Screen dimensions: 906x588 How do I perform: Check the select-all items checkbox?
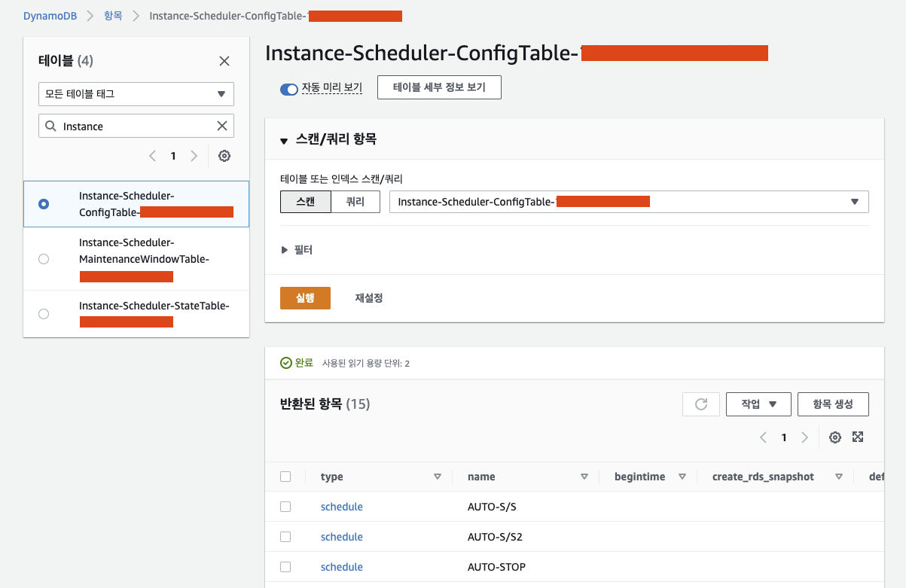(x=285, y=477)
